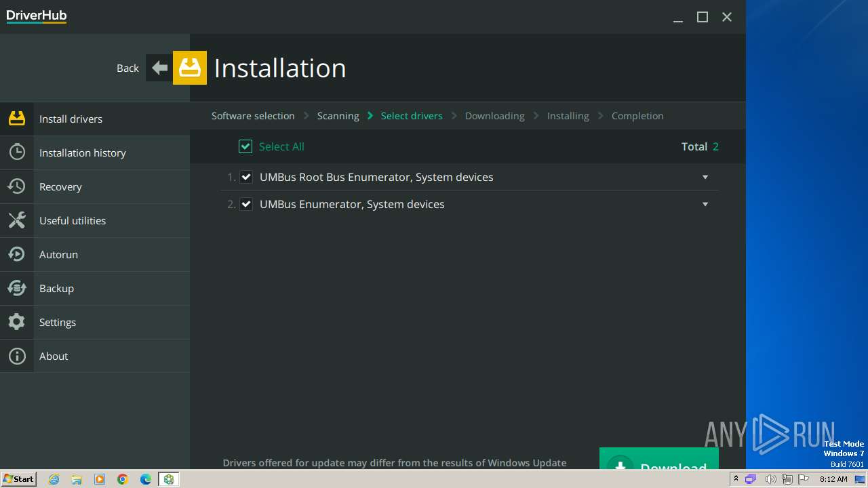Open File Explorer from taskbar

pyautogui.click(x=77, y=479)
